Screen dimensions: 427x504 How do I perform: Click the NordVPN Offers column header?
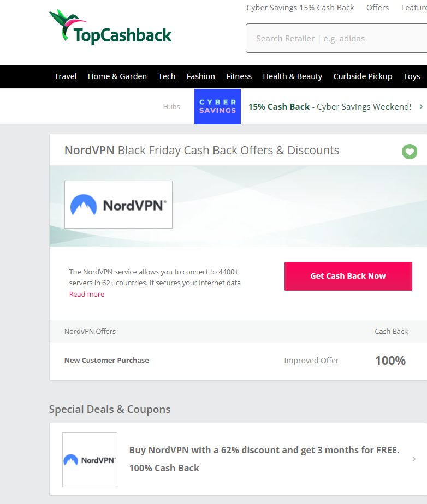90,332
